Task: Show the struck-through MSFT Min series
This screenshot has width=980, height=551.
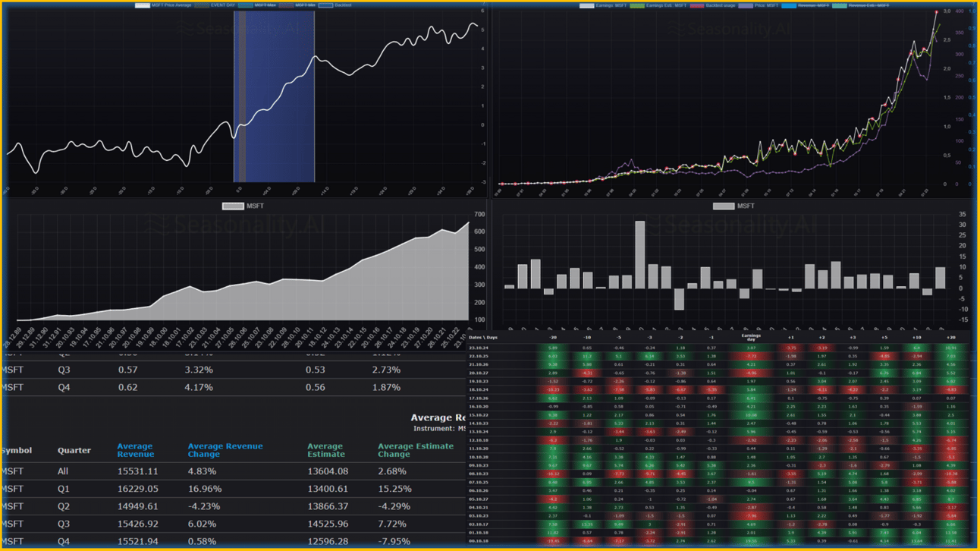Action: pos(298,5)
